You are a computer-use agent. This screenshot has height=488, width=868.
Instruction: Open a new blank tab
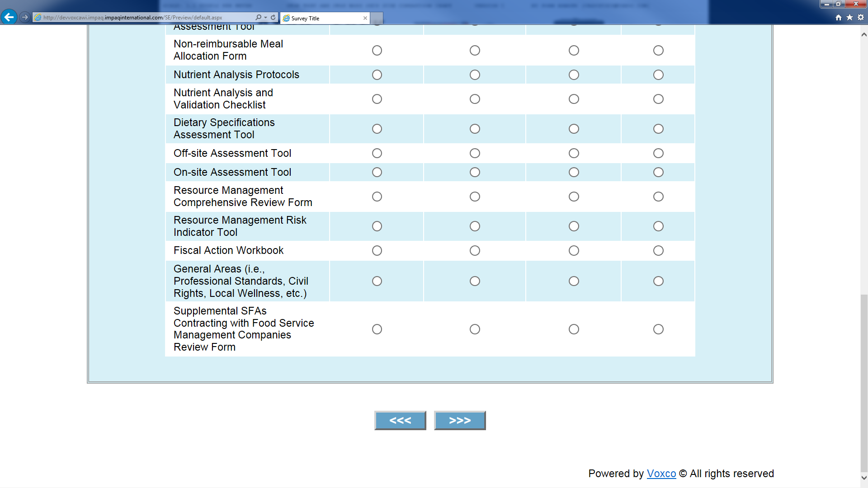point(377,18)
